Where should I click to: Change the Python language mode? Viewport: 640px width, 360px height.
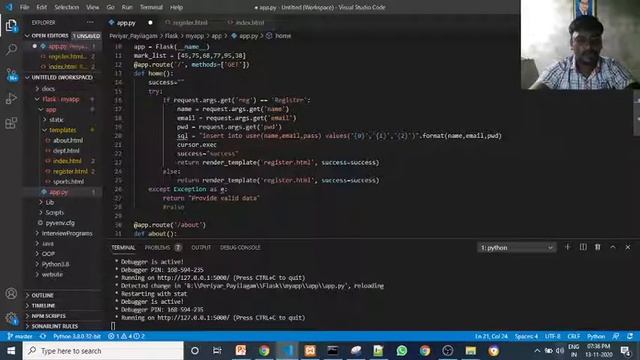(x=596, y=336)
